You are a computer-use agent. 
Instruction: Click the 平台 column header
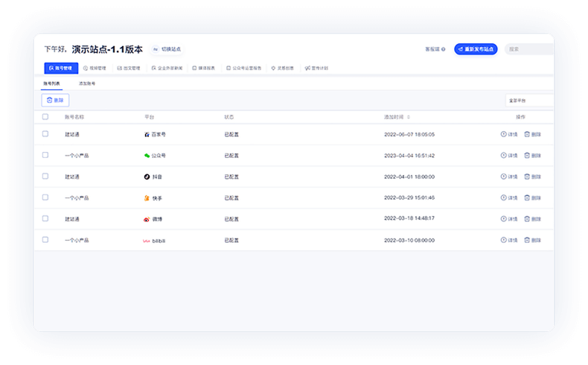point(150,117)
